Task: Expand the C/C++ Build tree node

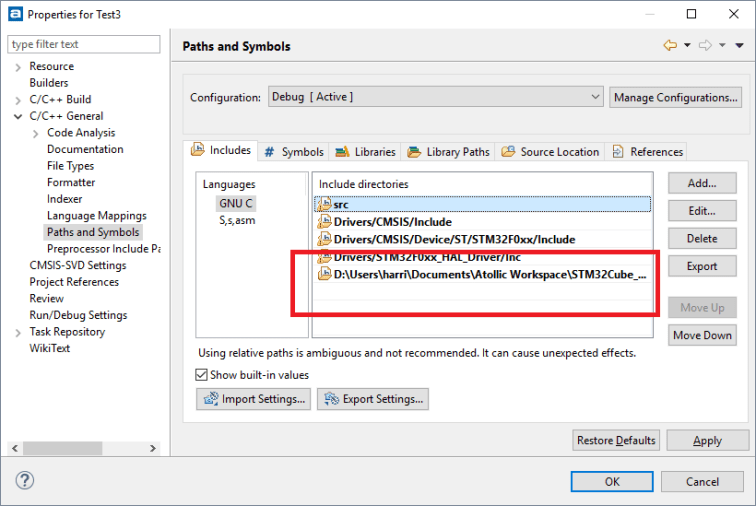Action: pyautogui.click(x=18, y=100)
